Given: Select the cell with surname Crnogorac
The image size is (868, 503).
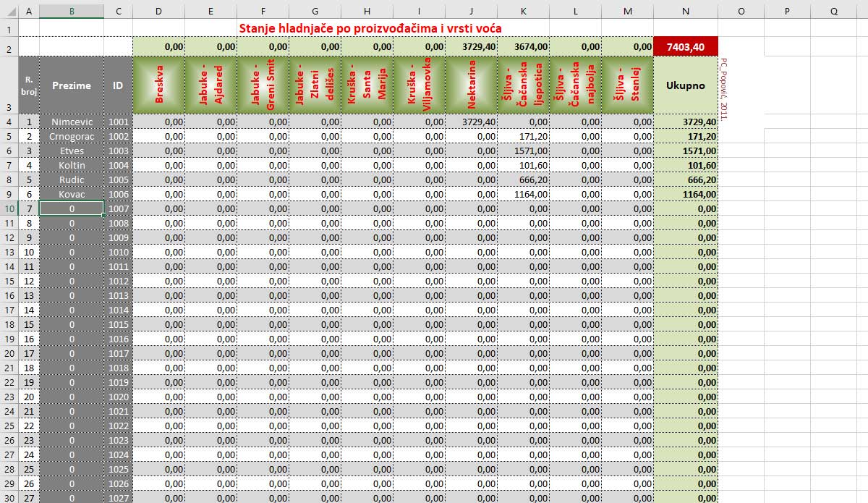Looking at the screenshot, I should point(71,136).
